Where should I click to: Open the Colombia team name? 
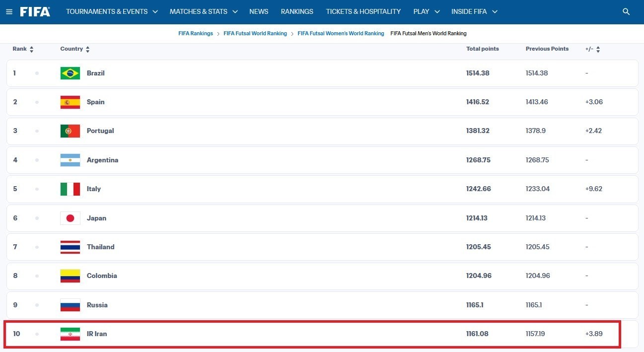[x=102, y=276]
